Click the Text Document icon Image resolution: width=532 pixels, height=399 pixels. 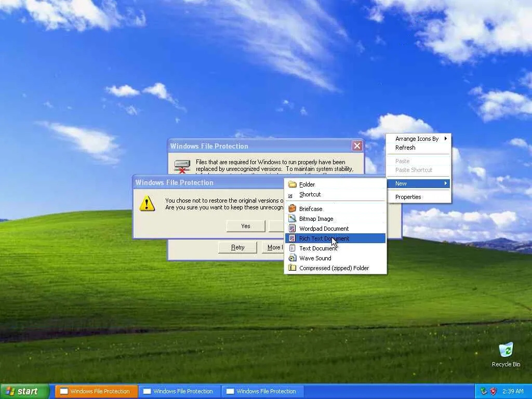pyautogui.click(x=292, y=248)
